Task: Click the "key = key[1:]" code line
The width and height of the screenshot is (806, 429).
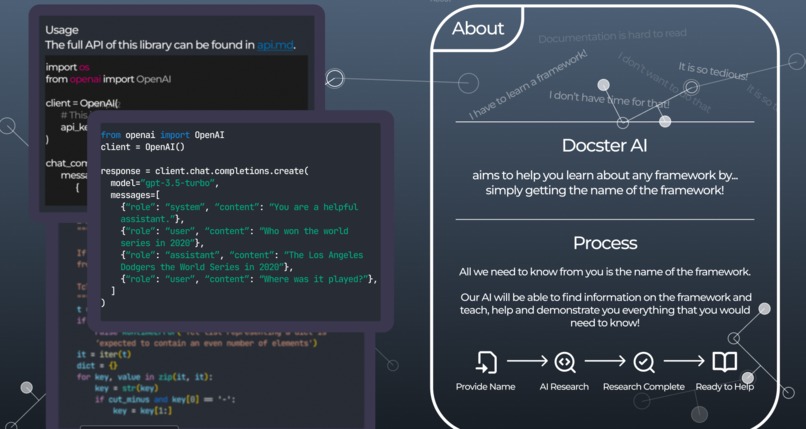Action: (x=142, y=411)
